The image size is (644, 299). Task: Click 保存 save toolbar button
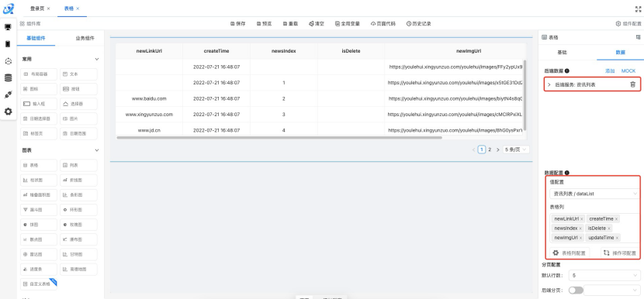pos(237,24)
